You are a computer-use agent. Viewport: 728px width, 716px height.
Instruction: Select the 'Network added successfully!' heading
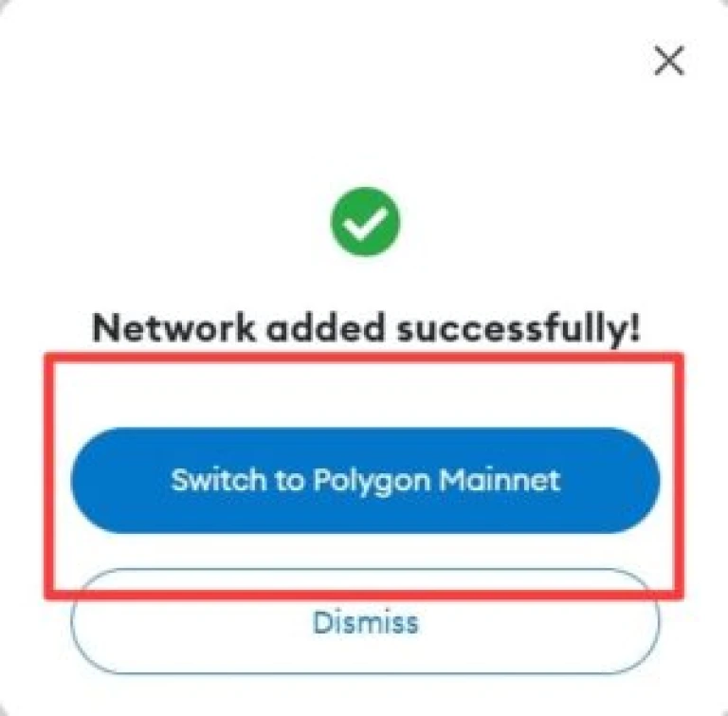click(366, 329)
